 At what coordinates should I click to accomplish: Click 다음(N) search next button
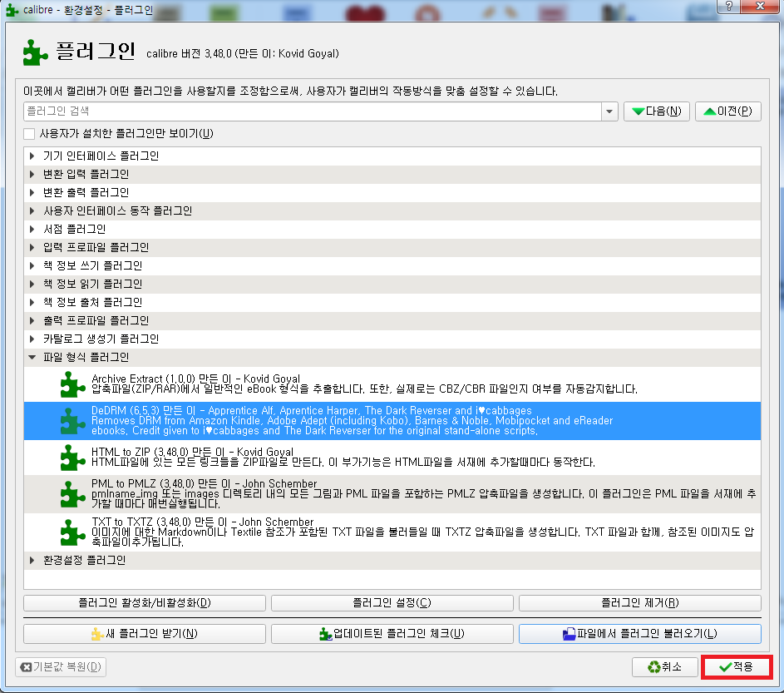tap(657, 111)
